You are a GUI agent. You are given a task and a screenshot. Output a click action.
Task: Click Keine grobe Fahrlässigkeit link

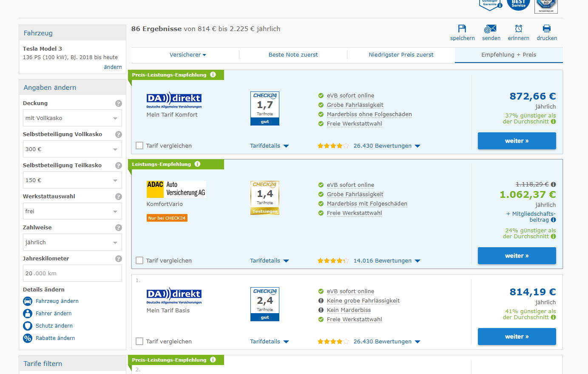coord(363,301)
